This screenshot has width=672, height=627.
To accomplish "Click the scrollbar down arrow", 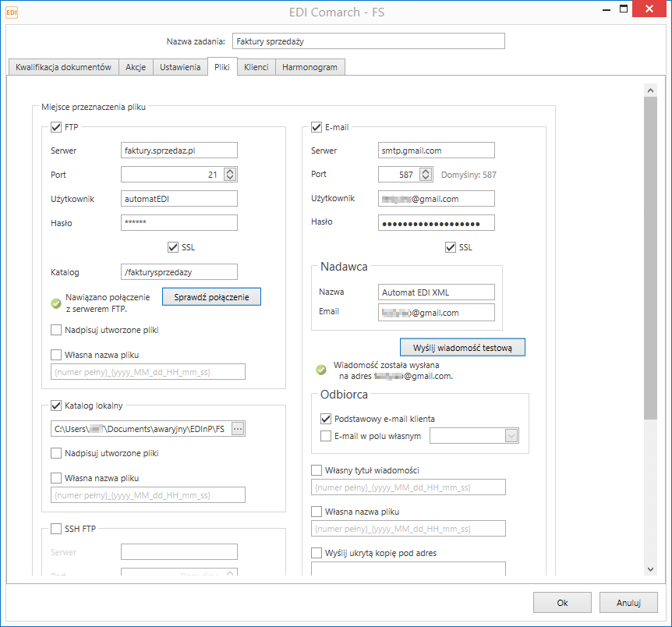I will pyautogui.click(x=650, y=569).
